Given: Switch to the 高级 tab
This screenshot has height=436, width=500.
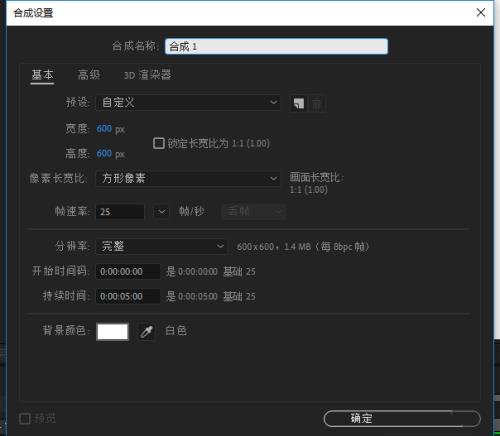Looking at the screenshot, I should coord(89,75).
